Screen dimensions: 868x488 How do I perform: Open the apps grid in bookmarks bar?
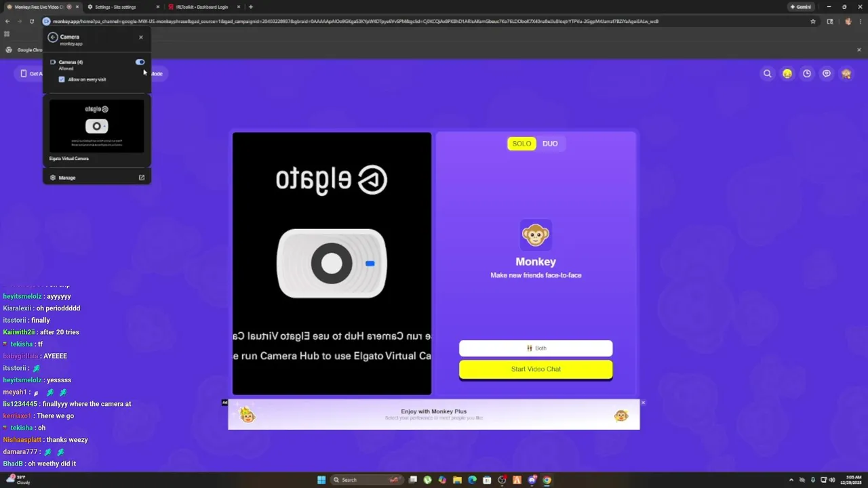point(7,33)
